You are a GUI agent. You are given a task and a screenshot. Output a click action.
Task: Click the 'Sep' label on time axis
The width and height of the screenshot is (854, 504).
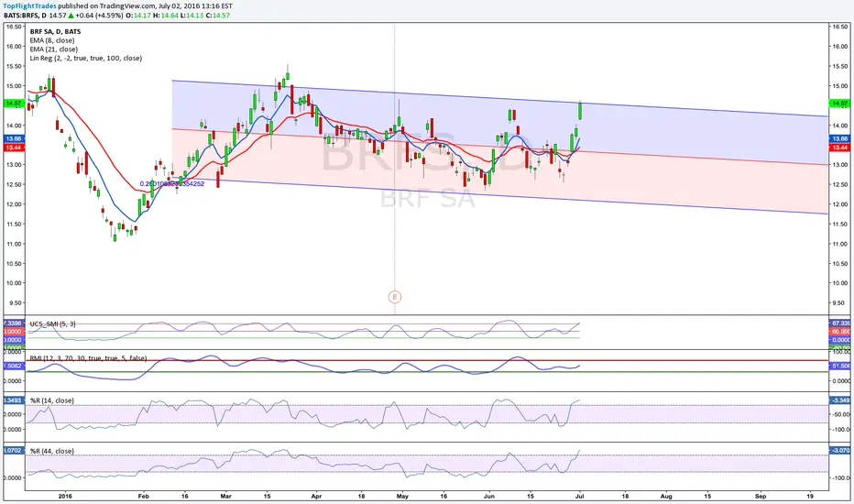tap(761, 497)
